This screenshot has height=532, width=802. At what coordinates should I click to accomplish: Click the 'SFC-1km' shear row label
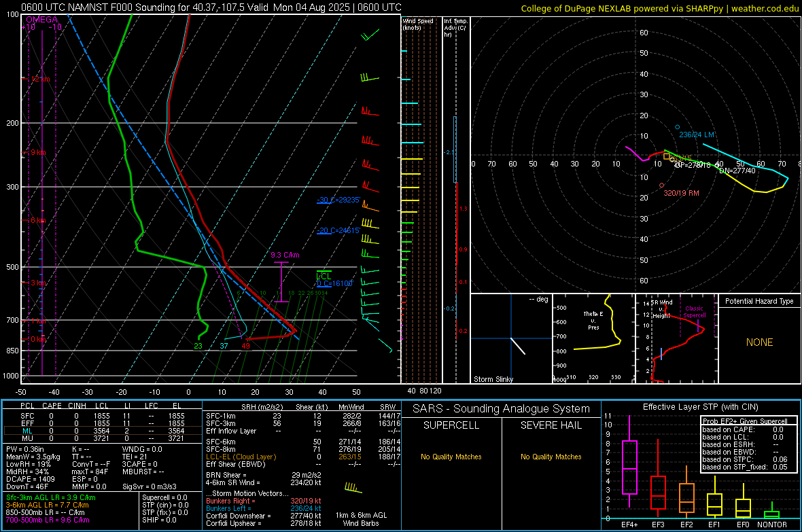(220, 416)
